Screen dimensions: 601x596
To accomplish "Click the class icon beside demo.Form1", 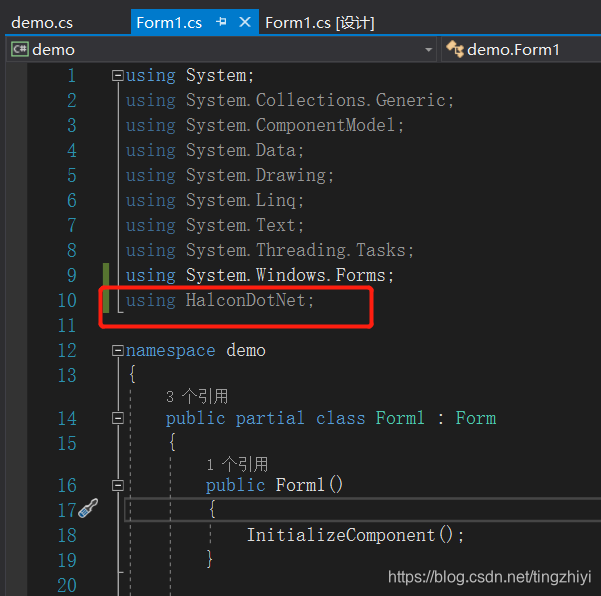I will (455, 49).
